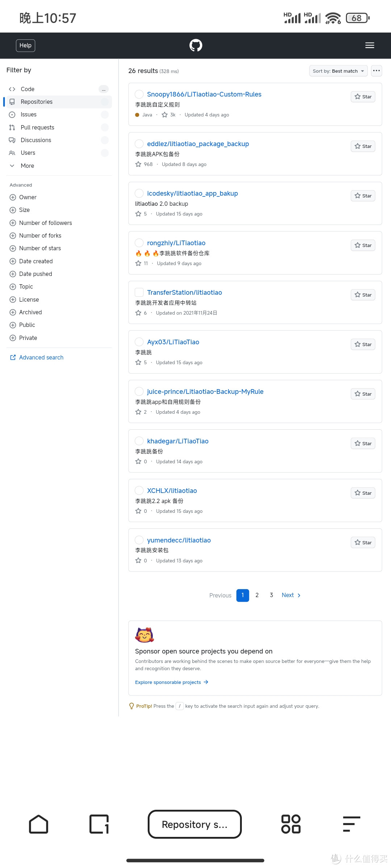Star the rongzhiy/LiTiaotiao repository
This screenshot has height=868, width=391.
coord(363,246)
